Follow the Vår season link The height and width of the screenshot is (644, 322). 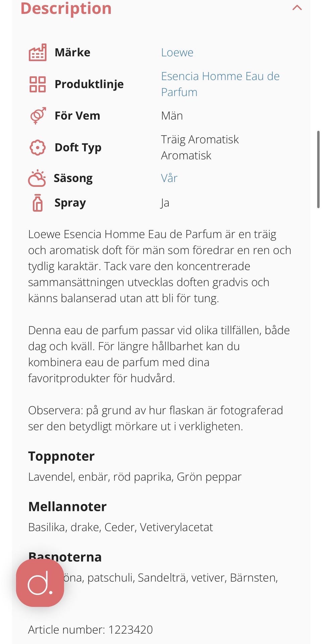[x=169, y=178]
